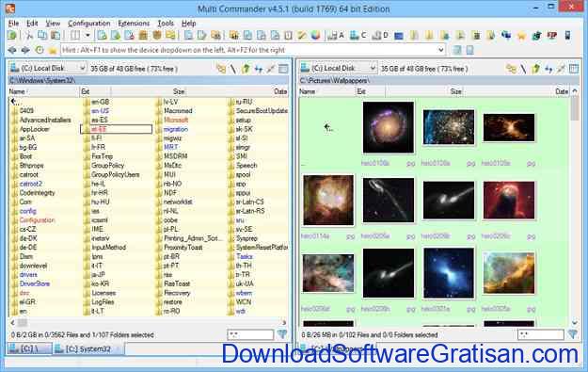
Task: Click the right panel go-to-root backslash icon
Action: click(x=523, y=69)
